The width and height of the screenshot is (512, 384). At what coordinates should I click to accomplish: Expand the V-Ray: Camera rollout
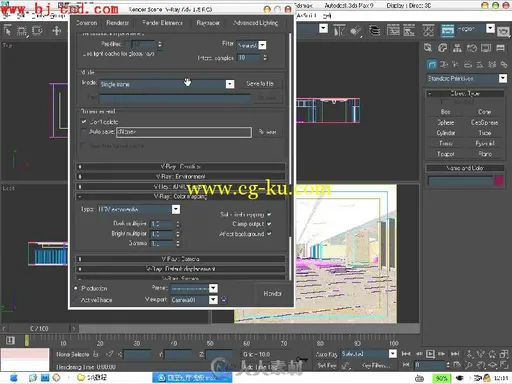tap(180, 259)
